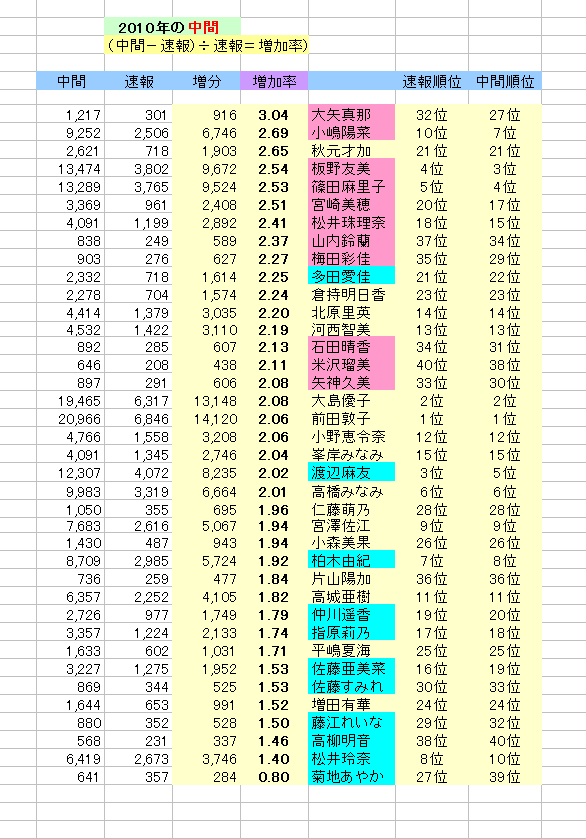Select the 3.04 growth rate cell
This screenshot has width=586, height=839.
(274, 114)
